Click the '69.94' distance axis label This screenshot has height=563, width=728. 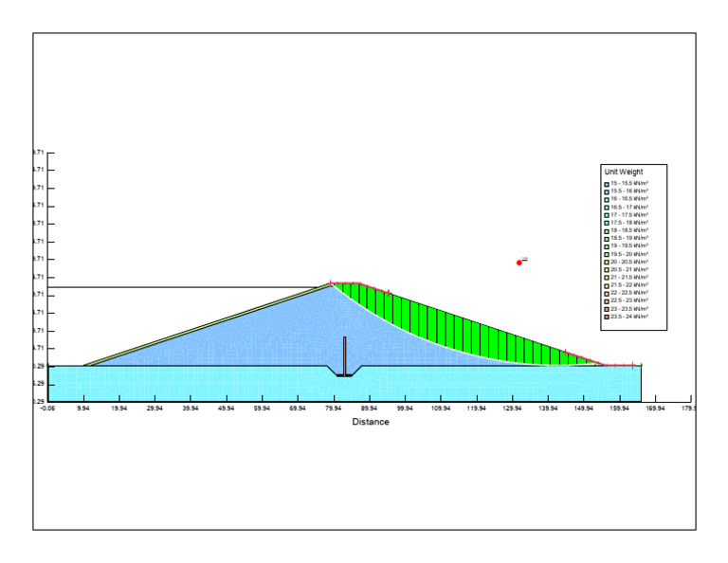coord(298,409)
